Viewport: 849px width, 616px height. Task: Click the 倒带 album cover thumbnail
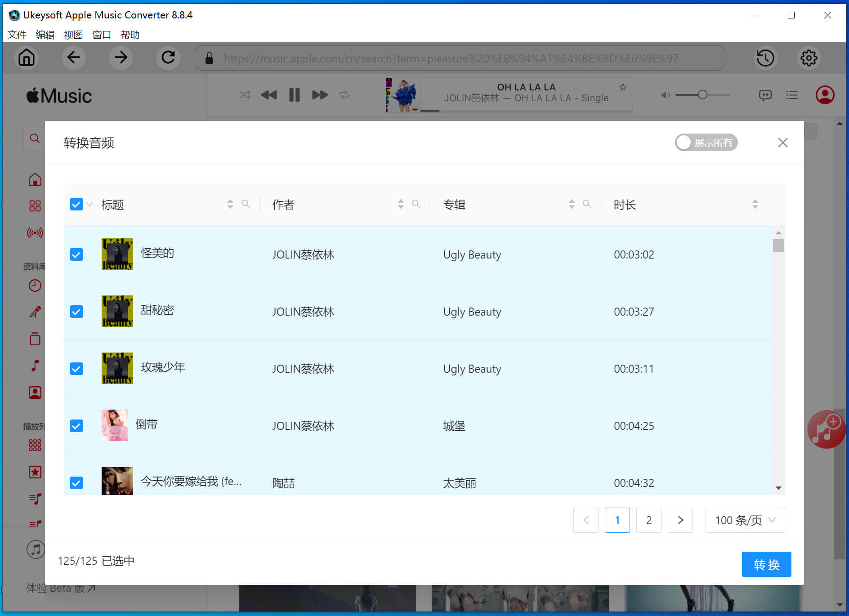(x=115, y=425)
